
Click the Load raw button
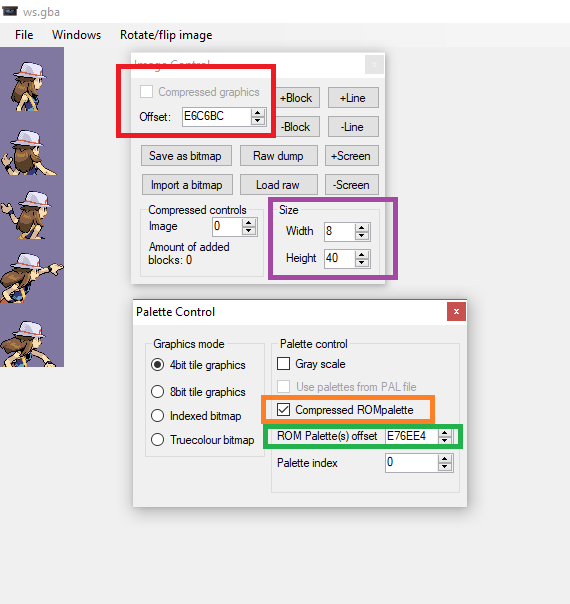click(x=279, y=185)
